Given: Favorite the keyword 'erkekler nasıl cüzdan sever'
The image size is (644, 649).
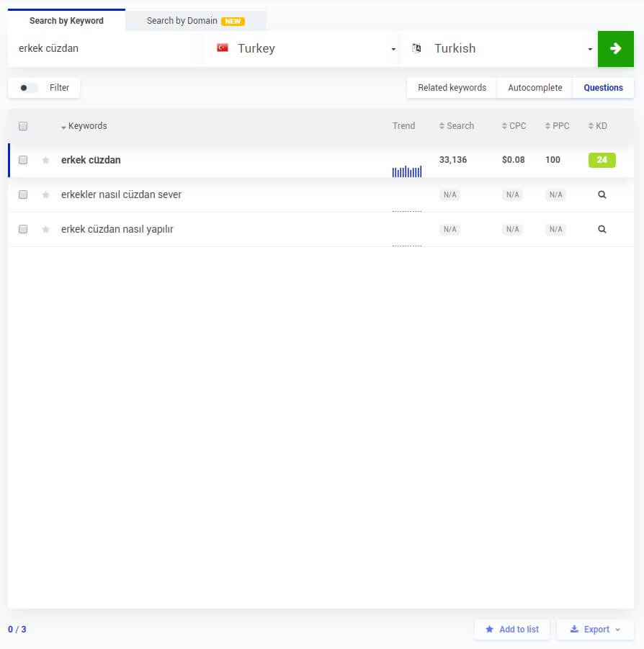Looking at the screenshot, I should point(45,194).
